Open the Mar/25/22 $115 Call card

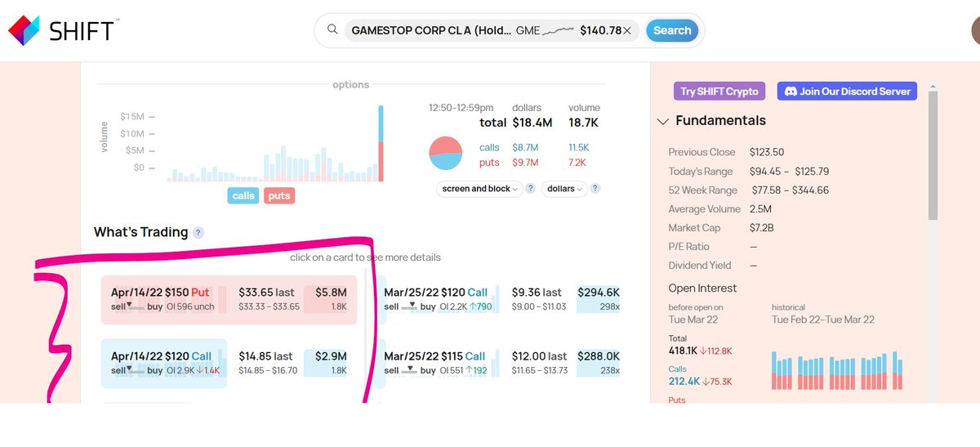[501, 363]
